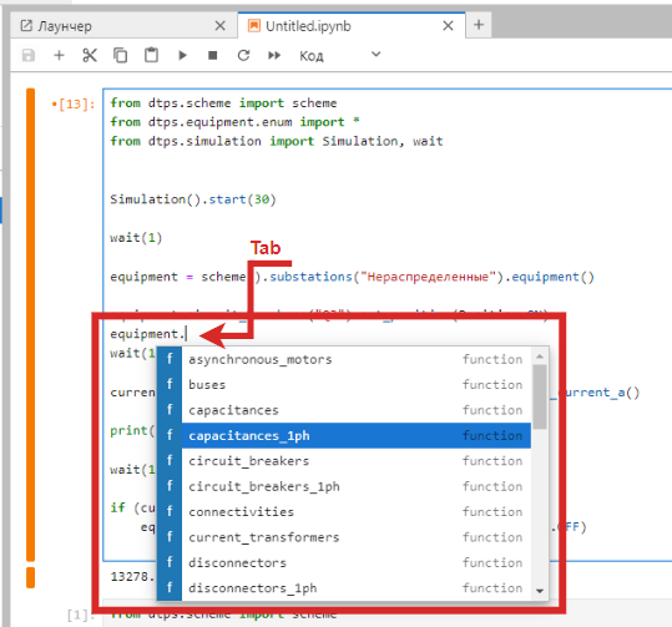672x627 pixels.
Task: Paste cell from clipboard
Action: (x=151, y=55)
